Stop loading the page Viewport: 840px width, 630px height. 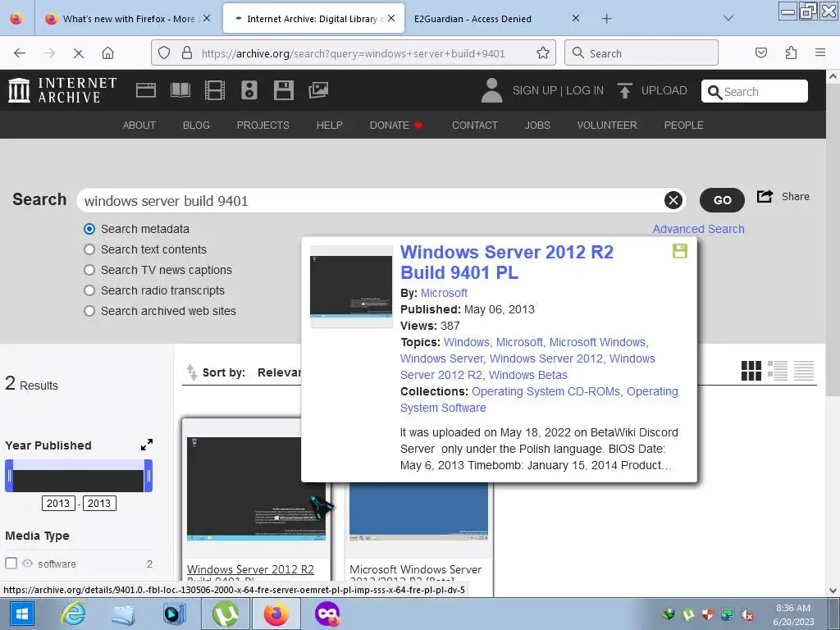[78, 53]
